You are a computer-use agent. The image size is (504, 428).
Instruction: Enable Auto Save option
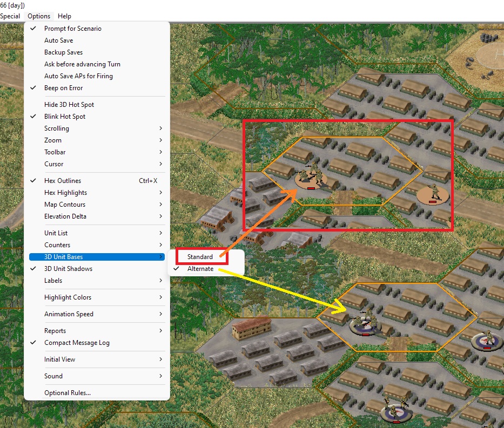pos(97,40)
